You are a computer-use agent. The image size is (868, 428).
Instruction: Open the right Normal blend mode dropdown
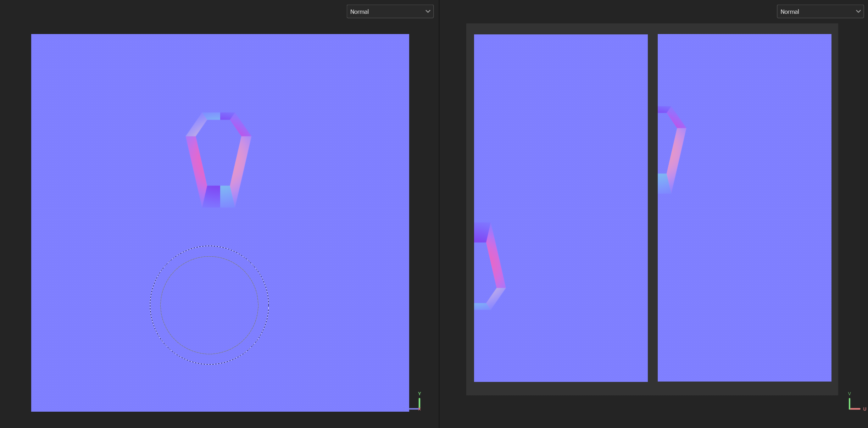(x=820, y=11)
